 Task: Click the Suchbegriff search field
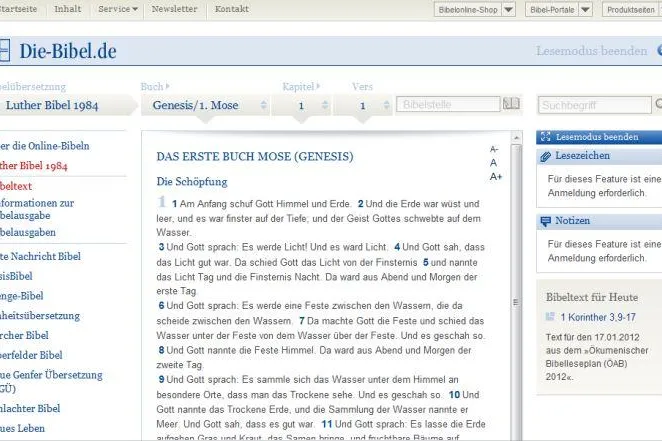tap(594, 105)
